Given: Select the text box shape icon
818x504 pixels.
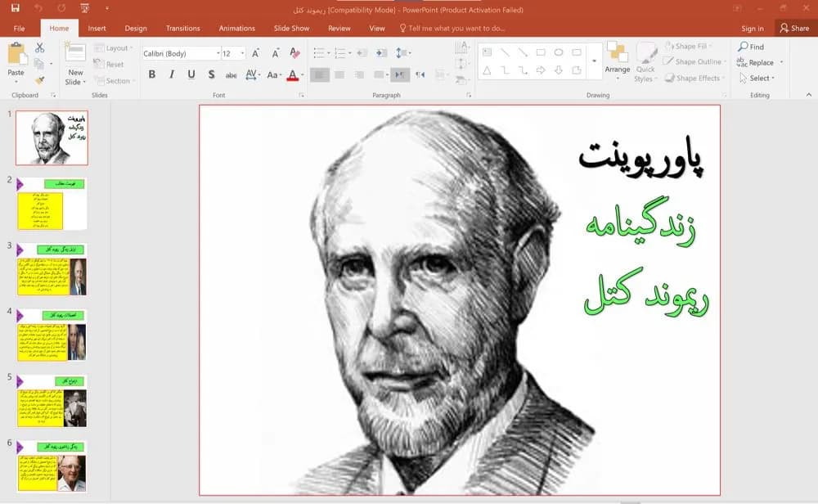Looking at the screenshot, I should point(487,52).
